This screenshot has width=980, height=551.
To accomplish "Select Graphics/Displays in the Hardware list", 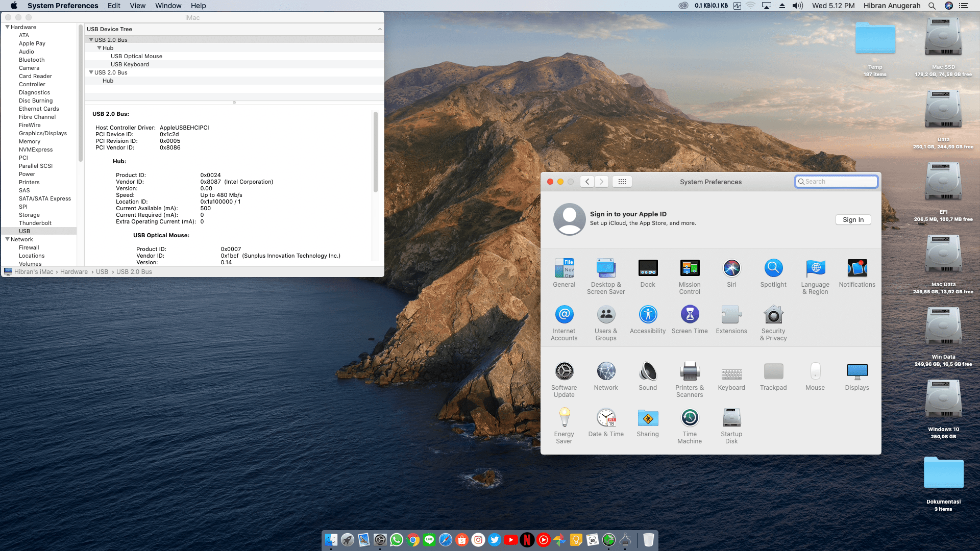I will coord(43,133).
